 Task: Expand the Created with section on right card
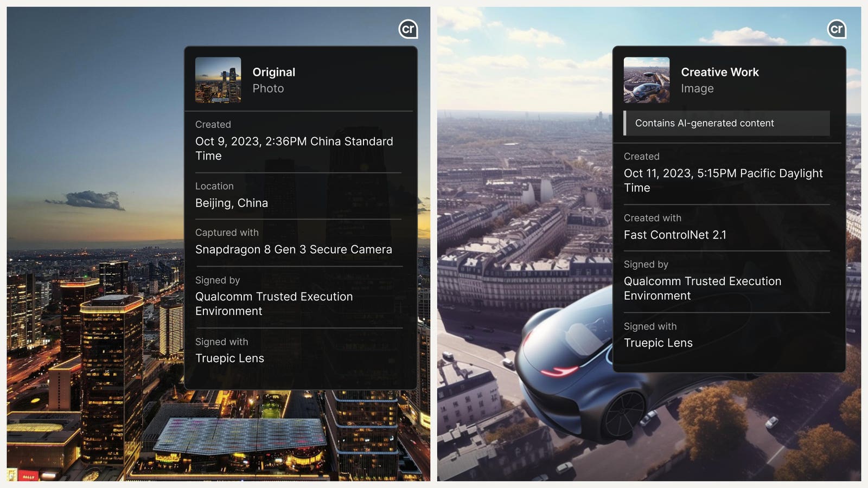point(653,217)
